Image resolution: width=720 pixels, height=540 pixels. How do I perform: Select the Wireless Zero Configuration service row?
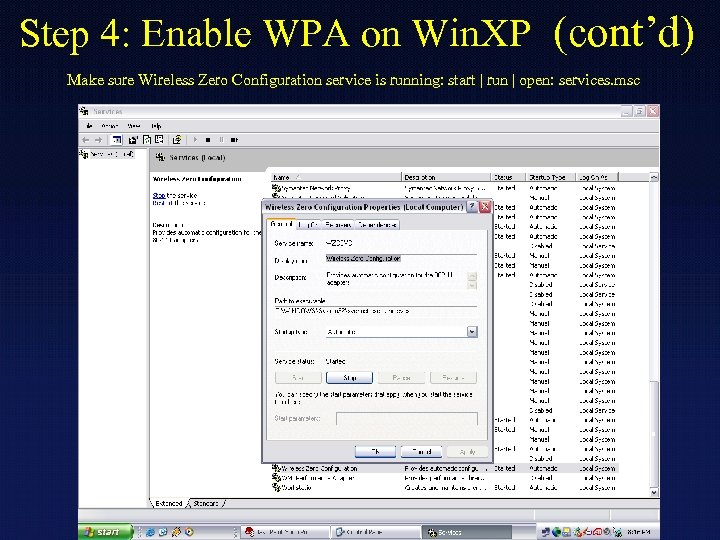coord(444,468)
